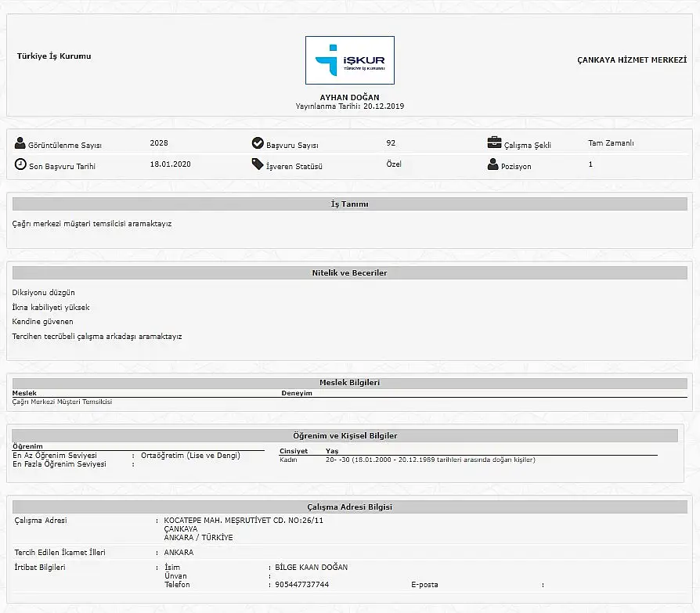Click the briefcase icon beside Çalışma Şekli
The height and width of the screenshot is (613, 700).
[494, 142]
